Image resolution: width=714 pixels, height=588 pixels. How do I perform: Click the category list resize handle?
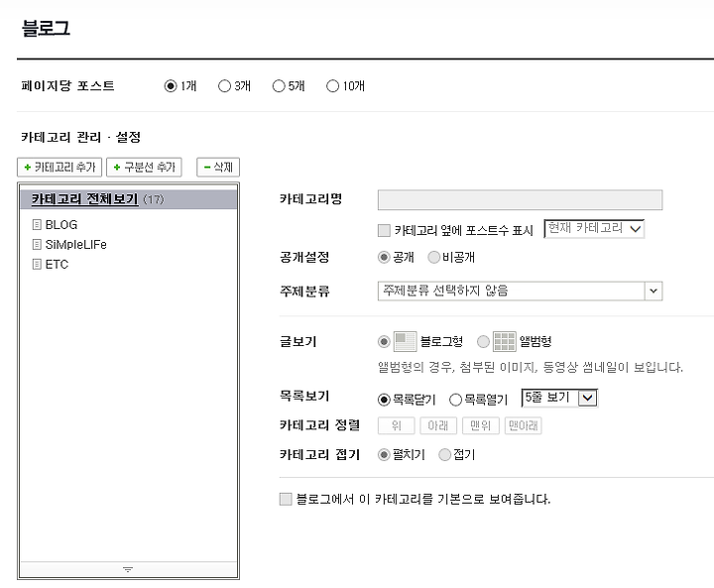pos(128,569)
